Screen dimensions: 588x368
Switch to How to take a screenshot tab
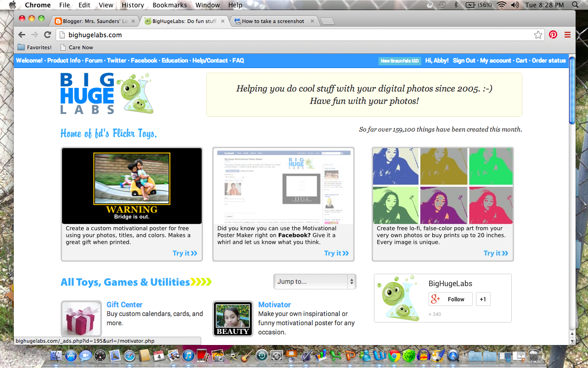(273, 21)
